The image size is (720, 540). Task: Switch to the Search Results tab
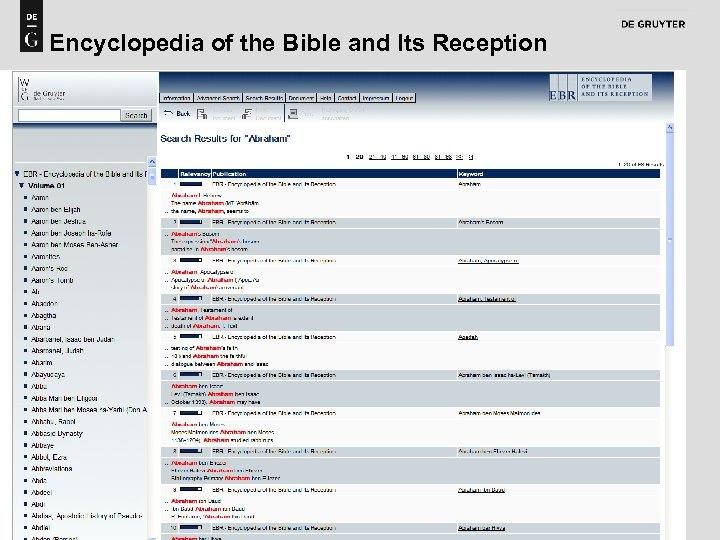click(x=264, y=98)
